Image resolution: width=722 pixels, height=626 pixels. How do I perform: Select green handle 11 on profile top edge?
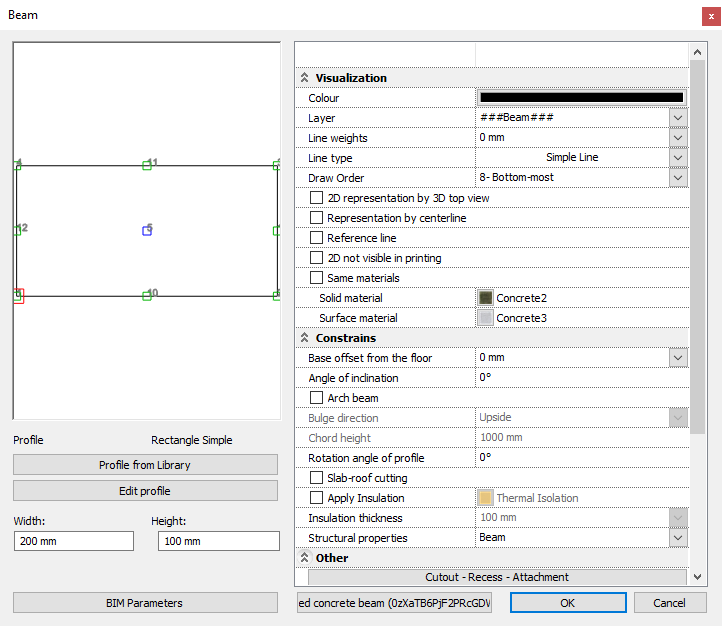[x=147, y=165]
